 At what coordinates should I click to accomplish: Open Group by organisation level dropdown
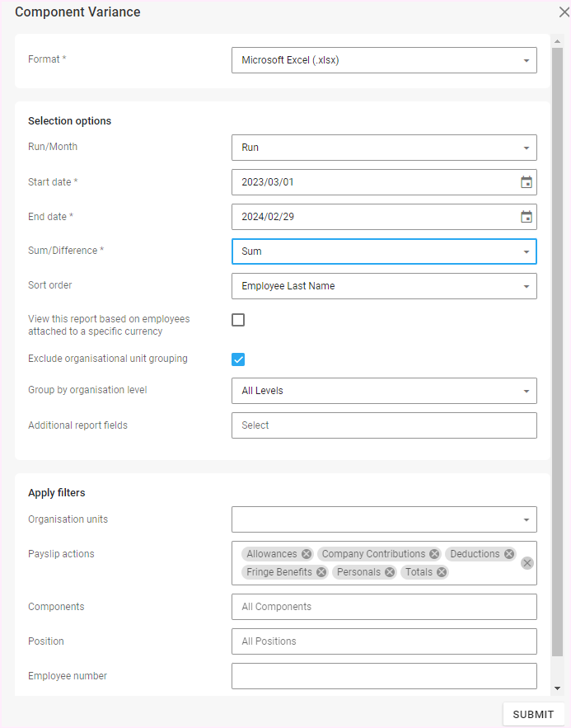point(384,391)
